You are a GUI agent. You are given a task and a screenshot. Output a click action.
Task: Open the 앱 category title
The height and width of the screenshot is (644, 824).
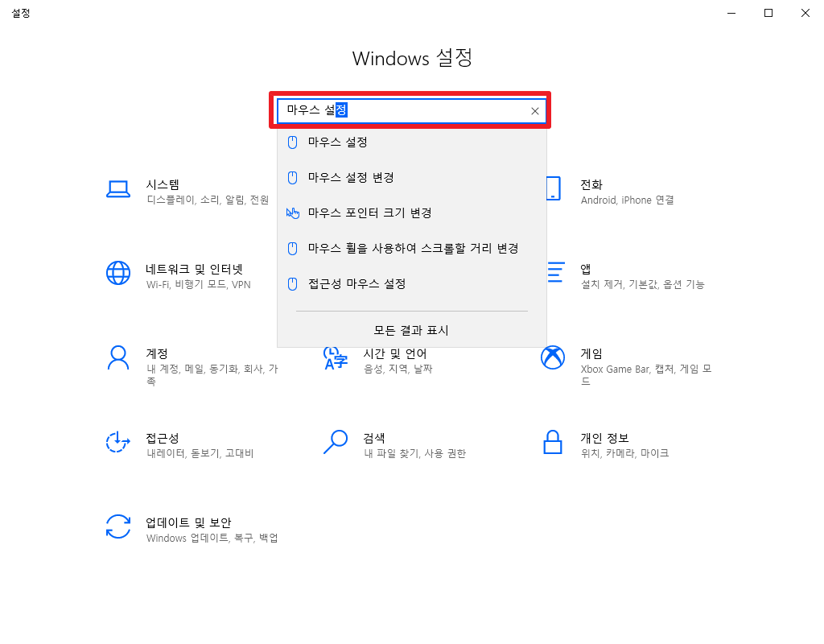pos(586,269)
